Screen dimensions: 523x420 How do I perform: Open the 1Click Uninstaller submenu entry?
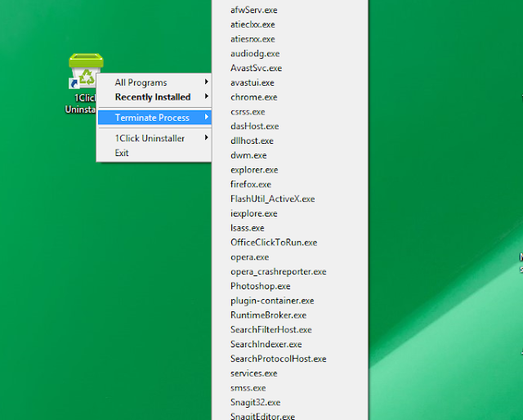pyautogui.click(x=154, y=138)
